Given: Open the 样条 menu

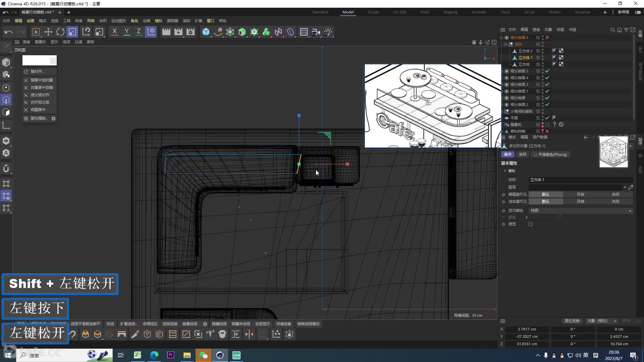Looking at the screenshot, I should coord(79,21).
